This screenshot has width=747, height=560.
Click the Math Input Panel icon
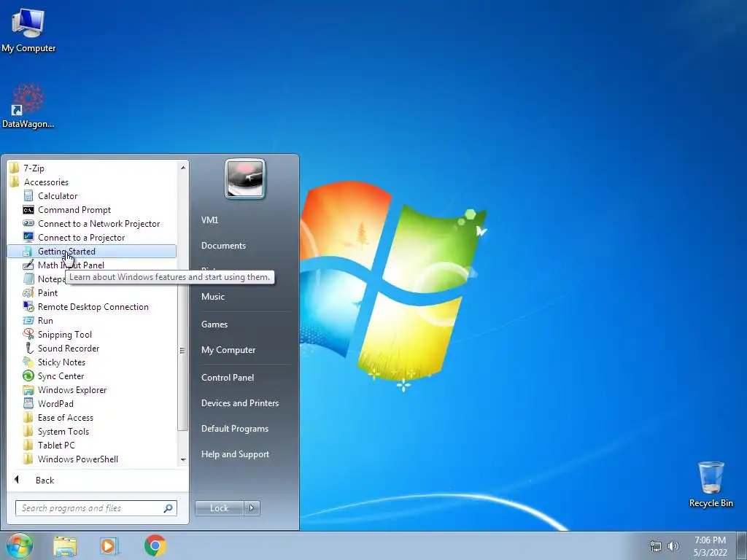[x=28, y=265]
